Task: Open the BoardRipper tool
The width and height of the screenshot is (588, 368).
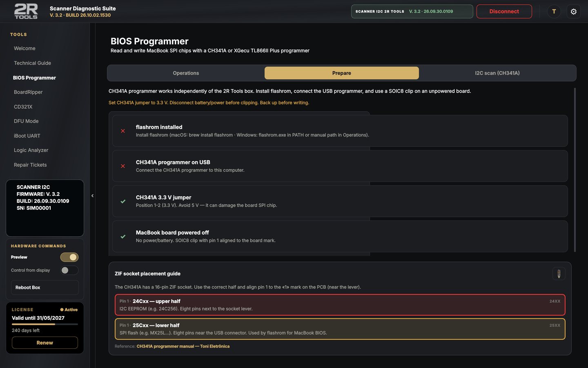Action: pyautogui.click(x=28, y=92)
